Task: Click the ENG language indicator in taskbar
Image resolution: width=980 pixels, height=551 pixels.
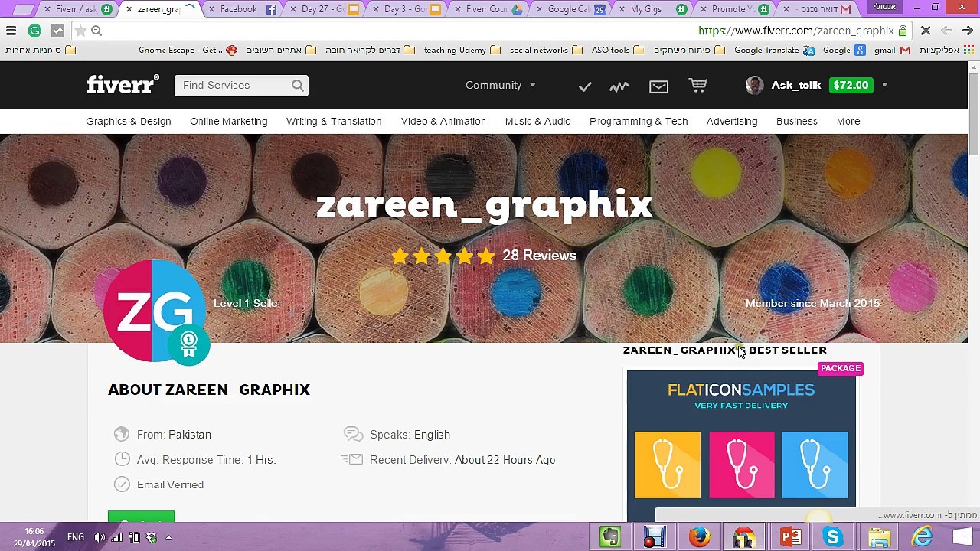Action: point(75,537)
